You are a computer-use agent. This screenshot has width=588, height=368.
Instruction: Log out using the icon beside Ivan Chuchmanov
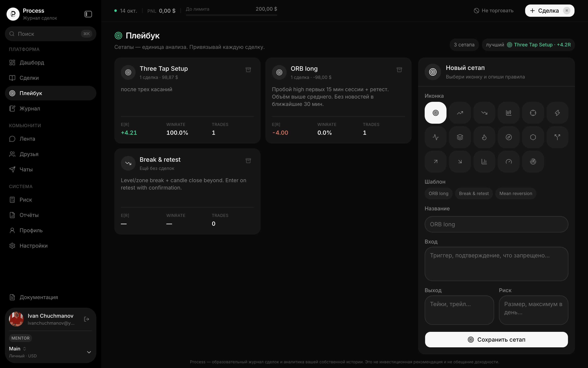tap(87, 319)
